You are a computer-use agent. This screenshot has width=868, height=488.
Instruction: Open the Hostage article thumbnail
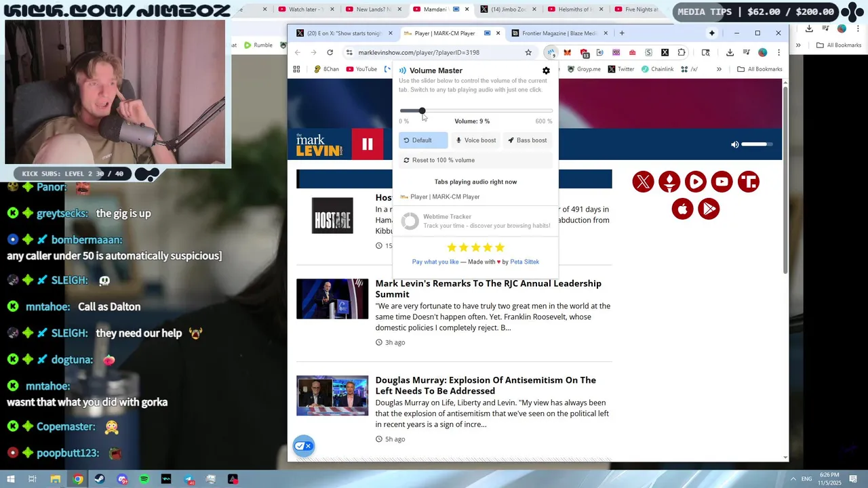(332, 216)
